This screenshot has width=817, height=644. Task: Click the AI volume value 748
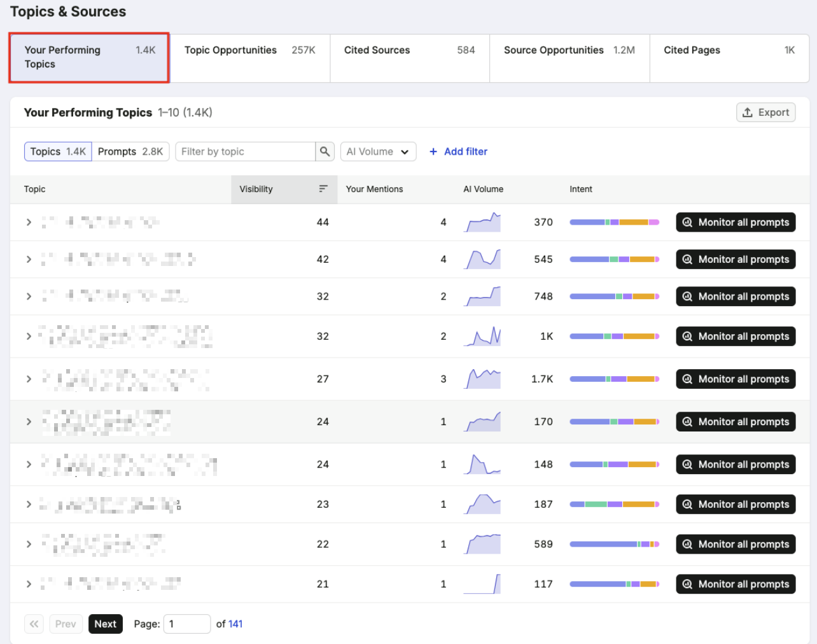543,297
